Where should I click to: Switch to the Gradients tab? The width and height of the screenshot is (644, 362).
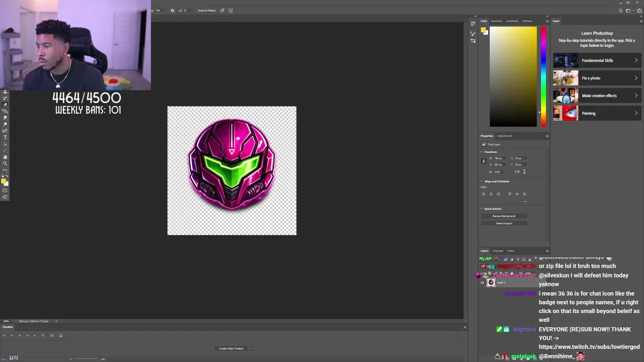(x=512, y=21)
